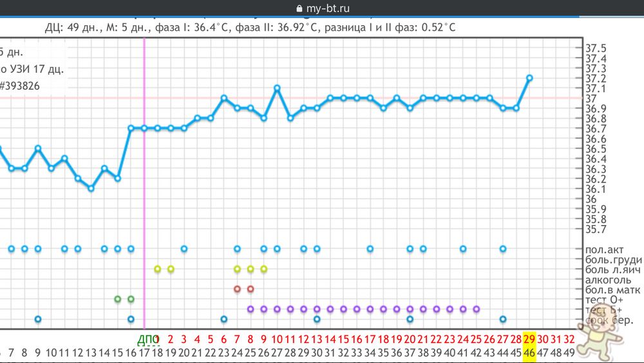
Task: Click the green marker on cycle day 16
Action: (x=131, y=299)
